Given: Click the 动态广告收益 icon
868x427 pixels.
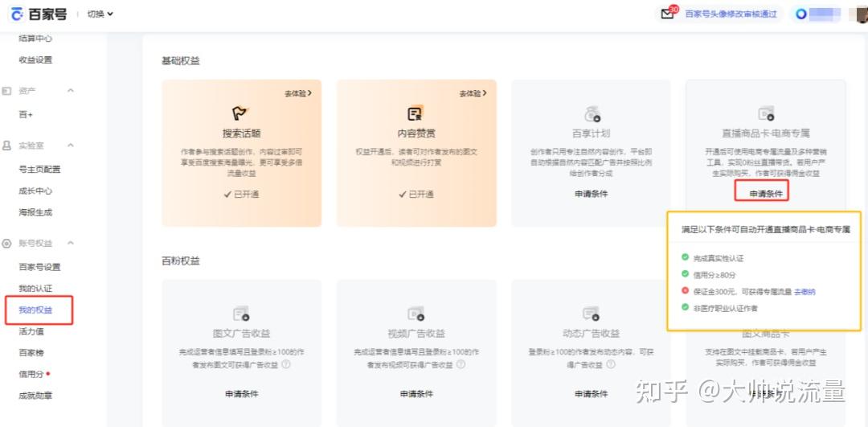Looking at the screenshot, I should (x=592, y=314).
